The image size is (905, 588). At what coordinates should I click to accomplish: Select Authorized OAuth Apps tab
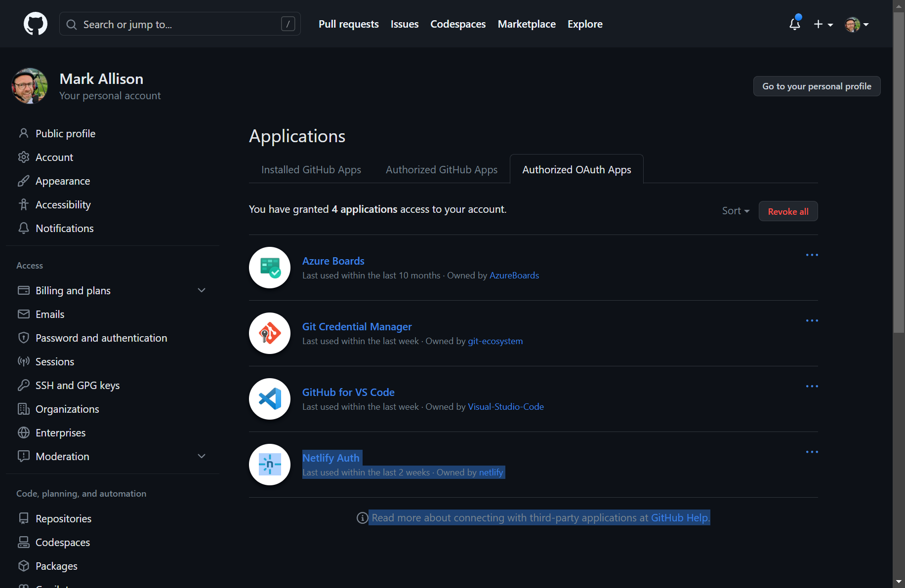point(576,169)
